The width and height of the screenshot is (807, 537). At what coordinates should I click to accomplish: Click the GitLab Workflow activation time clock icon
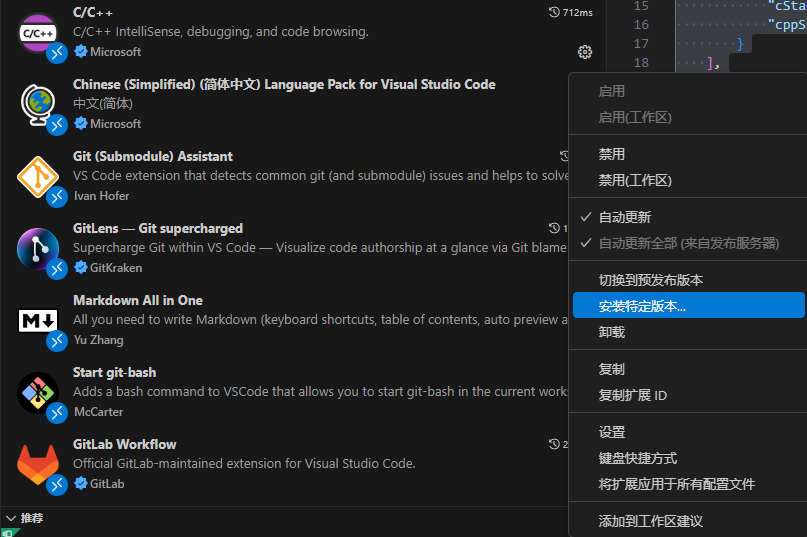pos(554,444)
